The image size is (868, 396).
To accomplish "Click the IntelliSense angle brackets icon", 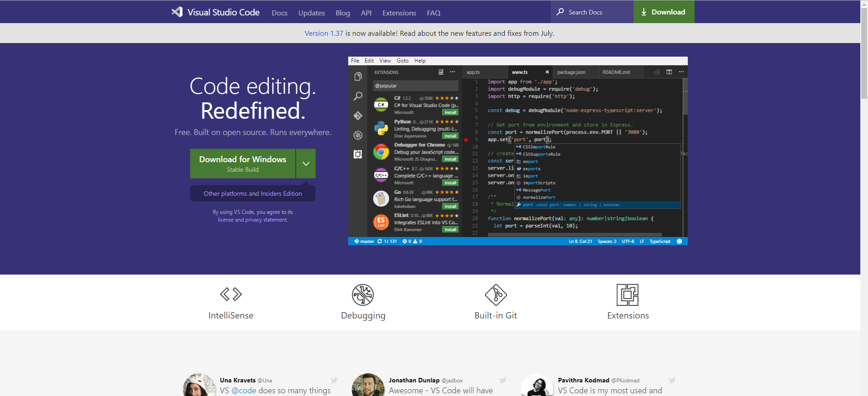I will pos(231,295).
